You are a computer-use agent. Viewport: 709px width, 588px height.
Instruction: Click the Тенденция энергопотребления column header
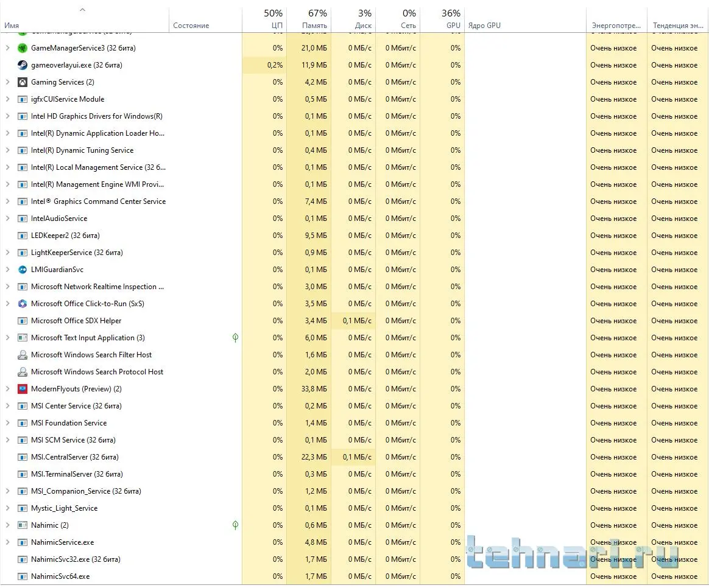(678, 20)
